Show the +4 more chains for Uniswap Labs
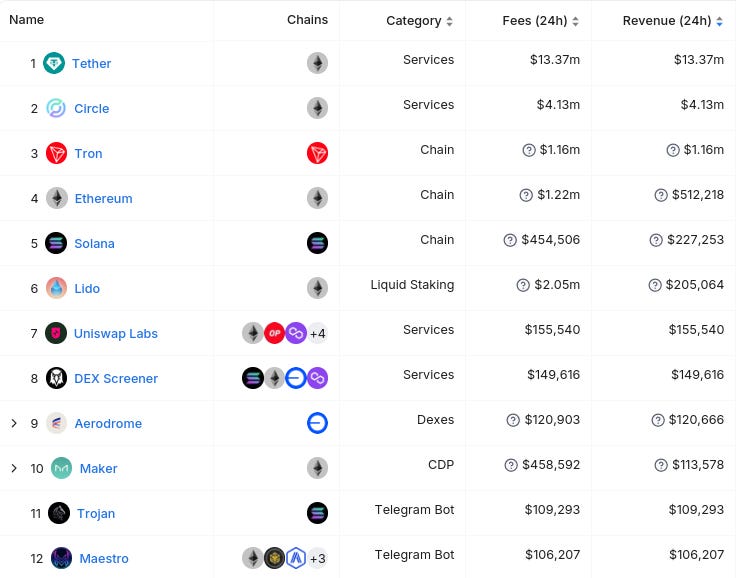The height and width of the screenshot is (578, 736). (318, 333)
